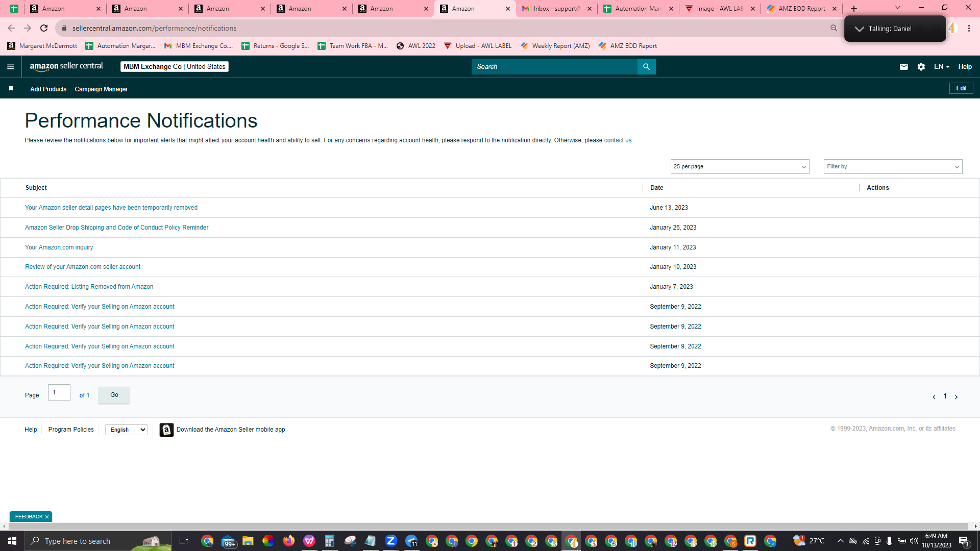Open the MBM Exchange Co account switcher
980x551 pixels.
tap(175, 67)
